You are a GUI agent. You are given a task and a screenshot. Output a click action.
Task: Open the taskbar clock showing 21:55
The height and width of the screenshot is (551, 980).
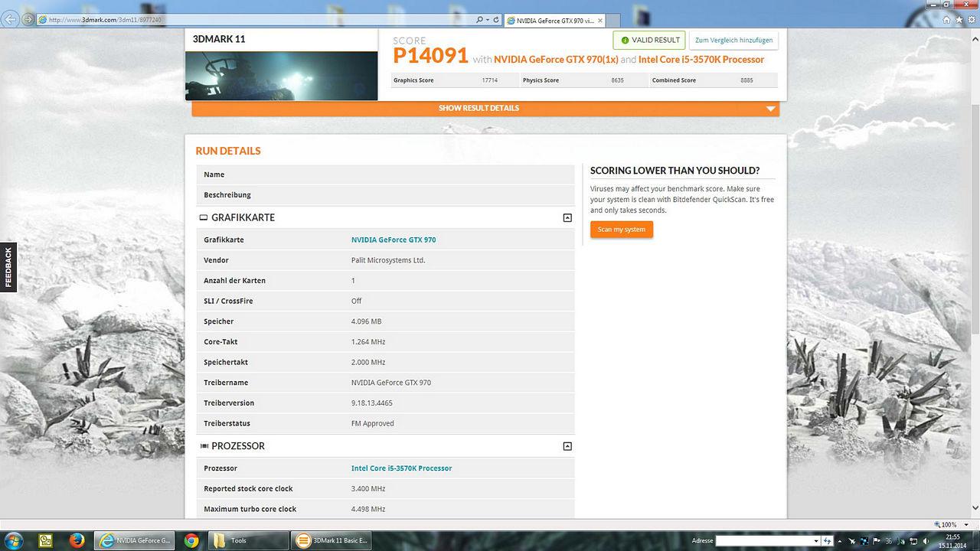952,541
